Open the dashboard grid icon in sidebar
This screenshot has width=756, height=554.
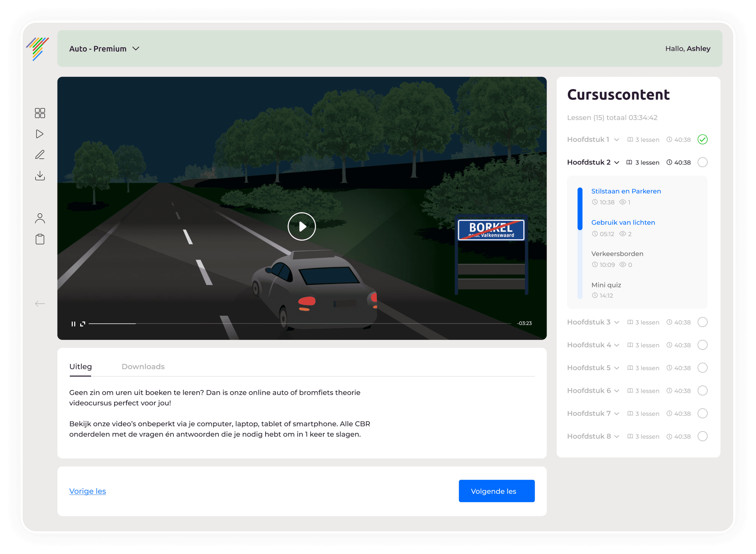point(40,113)
